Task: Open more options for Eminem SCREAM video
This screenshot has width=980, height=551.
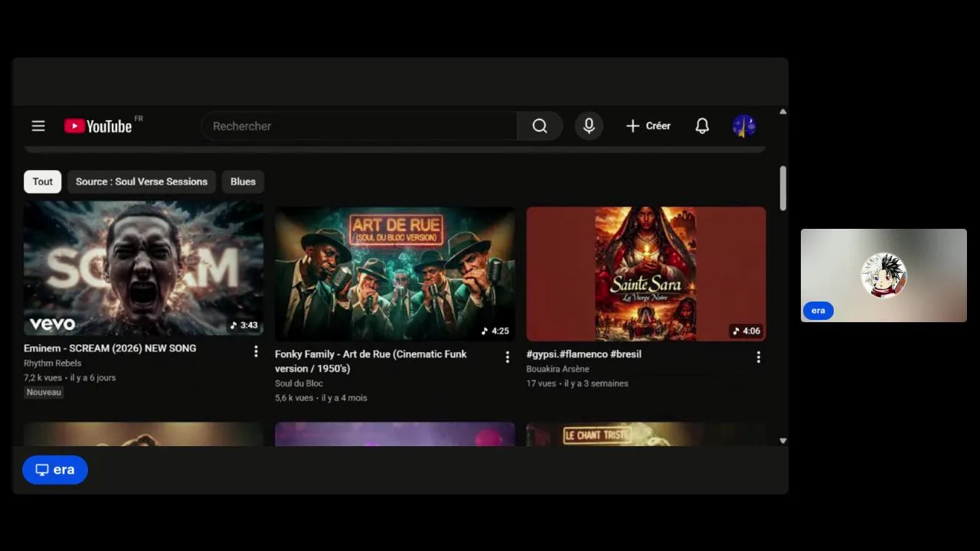Action: click(256, 351)
